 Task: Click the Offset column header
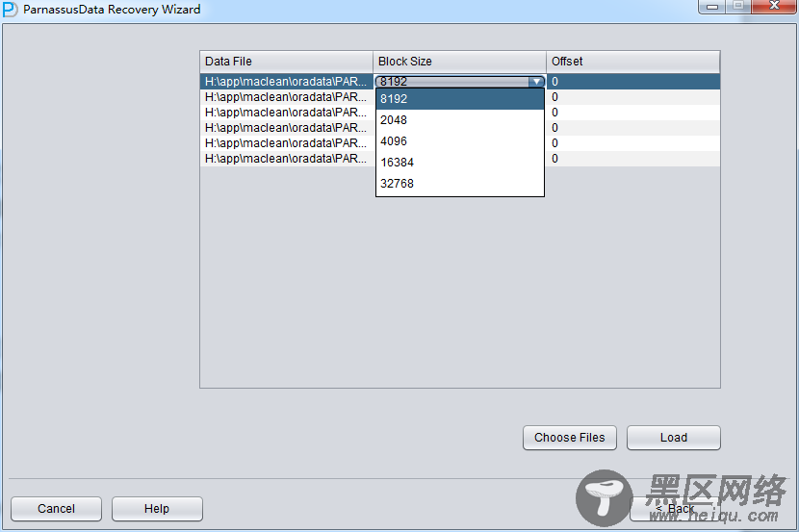(x=632, y=62)
